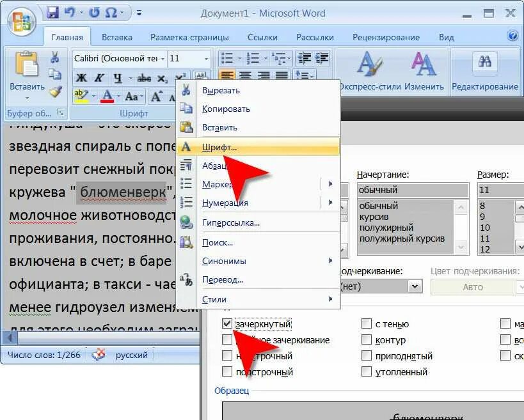The height and width of the screenshot is (420, 524).
Task: Apply the yellow highlight color swatch
Action: 81,97
